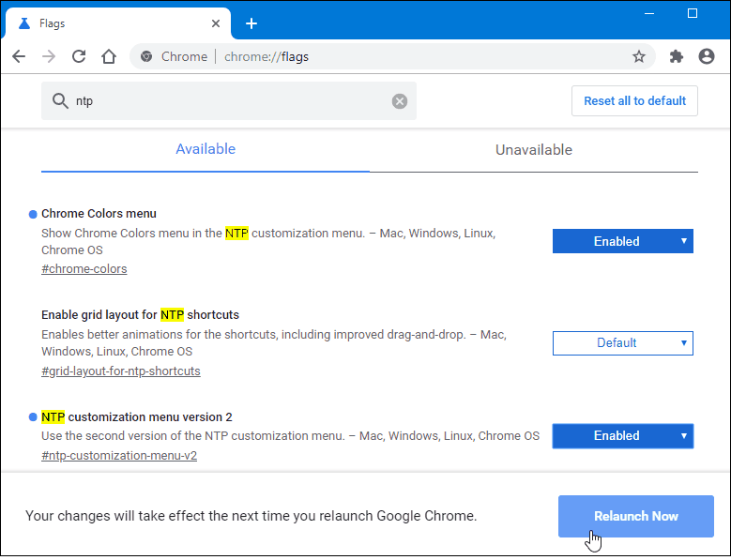Maximize the Chrome window
This screenshot has width=731, height=560.
tap(693, 13)
